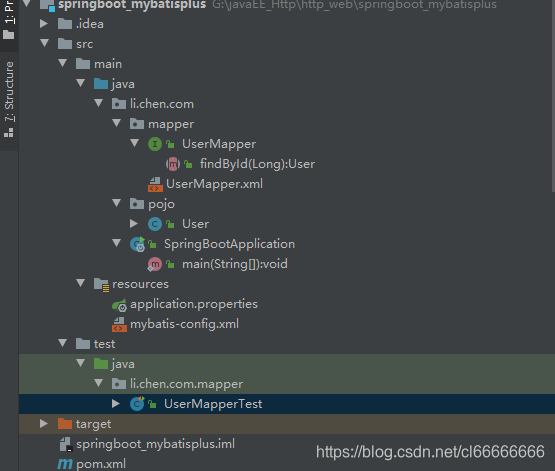Click the Maven pom.xml icon
Viewport: 555px width, 471px height.
coord(65,464)
